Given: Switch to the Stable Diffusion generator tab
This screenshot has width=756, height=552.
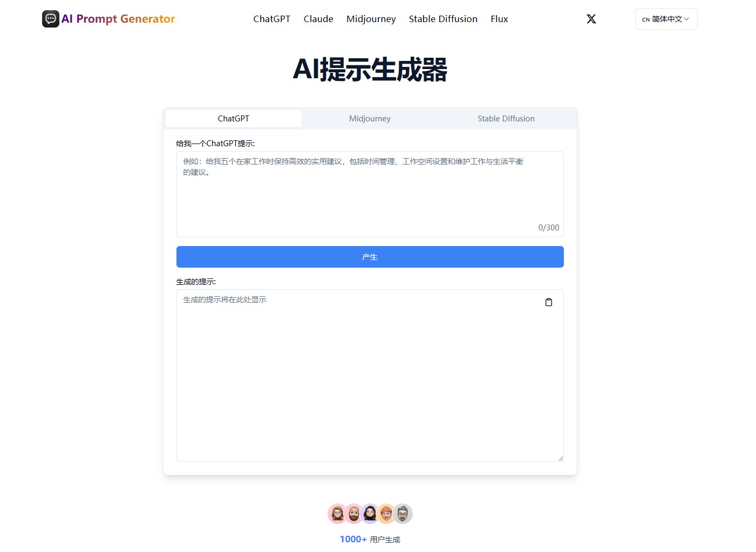Looking at the screenshot, I should pyautogui.click(x=506, y=118).
